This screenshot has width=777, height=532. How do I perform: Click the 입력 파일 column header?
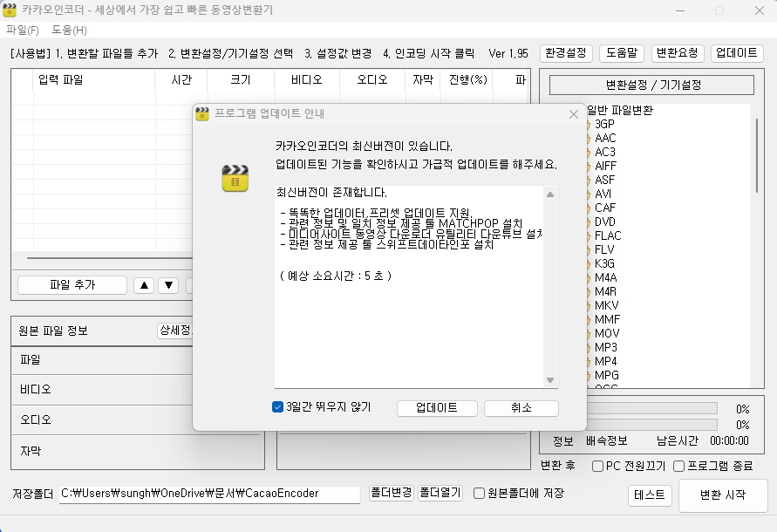(94, 80)
